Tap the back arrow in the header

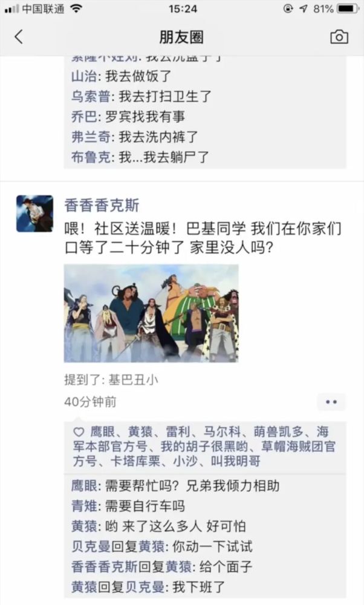click(19, 37)
